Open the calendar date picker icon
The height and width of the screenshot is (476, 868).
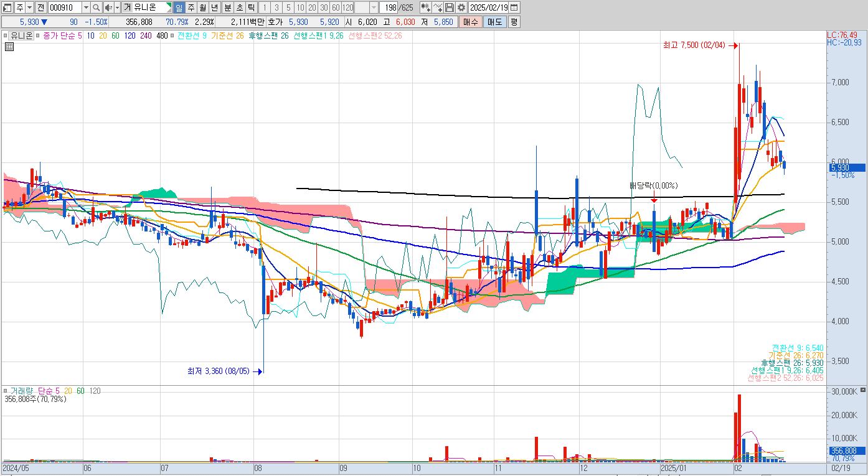tap(514, 7)
